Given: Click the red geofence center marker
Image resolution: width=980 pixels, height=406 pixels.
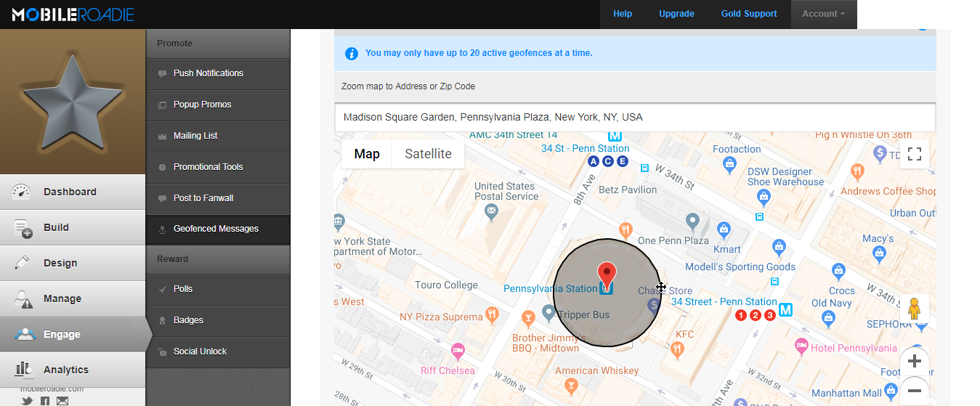Looking at the screenshot, I should click(x=606, y=277).
